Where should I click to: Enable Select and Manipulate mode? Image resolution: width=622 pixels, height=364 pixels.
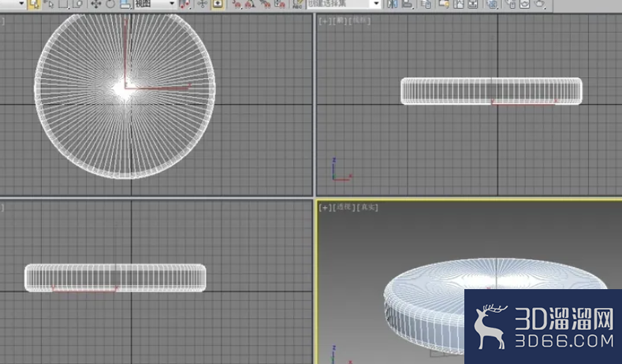click(x=203, y=4)
